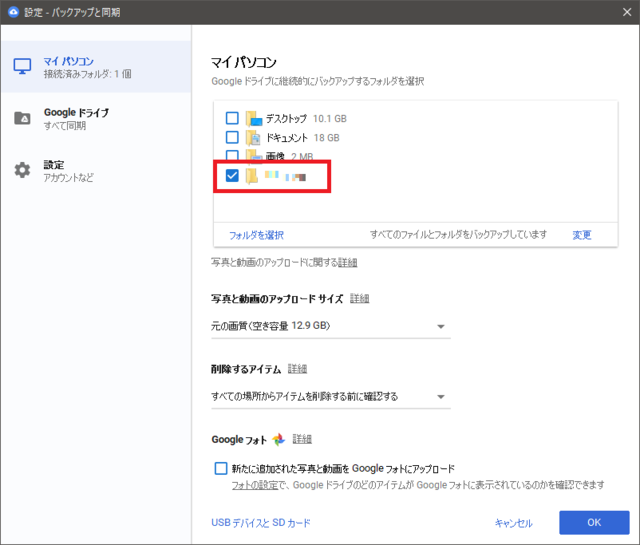The image size is (640, 545).
Task: Select the ドキュメント folder name text
Action: click(x=287, y=138)
